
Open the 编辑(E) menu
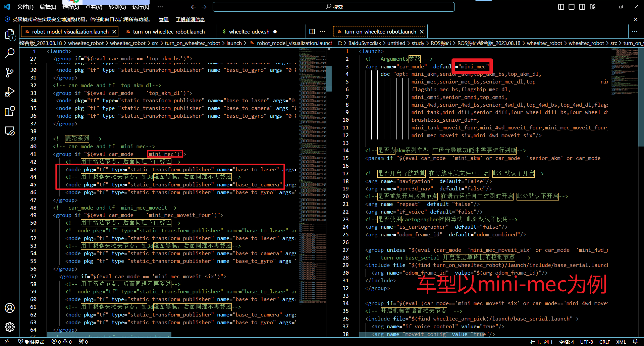tap(48, 7)
